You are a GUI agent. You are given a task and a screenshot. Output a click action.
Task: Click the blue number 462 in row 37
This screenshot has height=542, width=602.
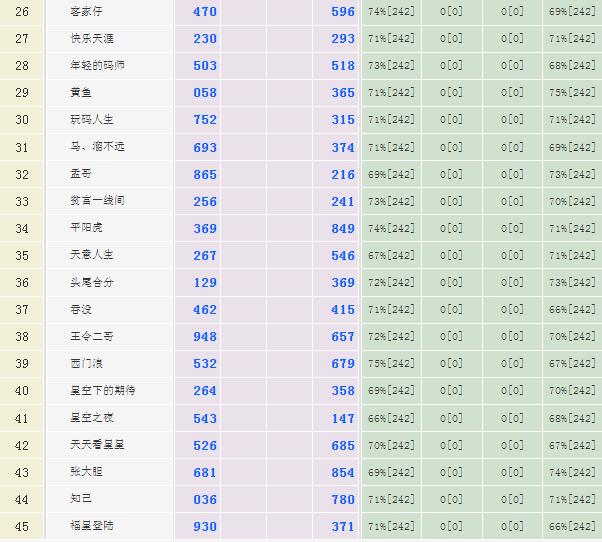click(x=204, y=310)
